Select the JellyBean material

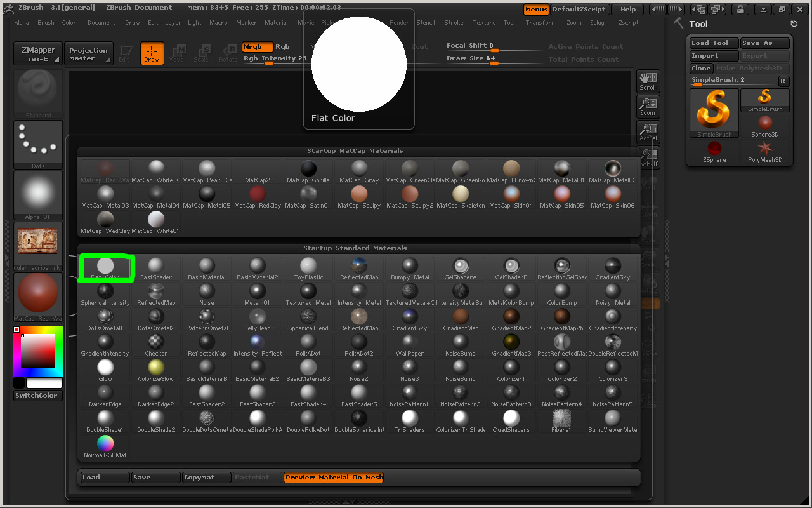(x=258, y=319)
